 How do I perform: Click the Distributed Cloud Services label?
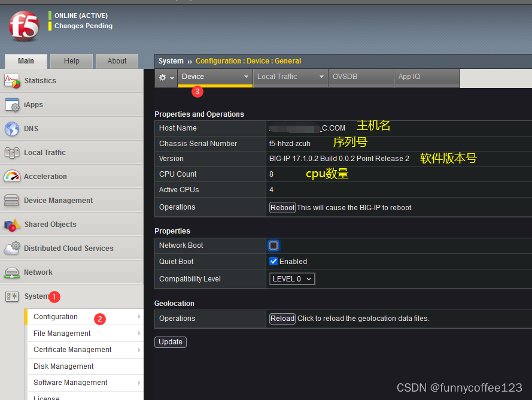[x=69, y=249]
